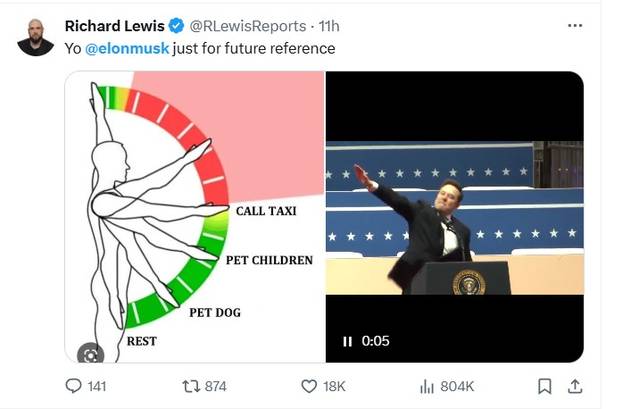This screenshot has height=409, width=622.
Task: Like the post with the heart icon
Action: [309, 386]
